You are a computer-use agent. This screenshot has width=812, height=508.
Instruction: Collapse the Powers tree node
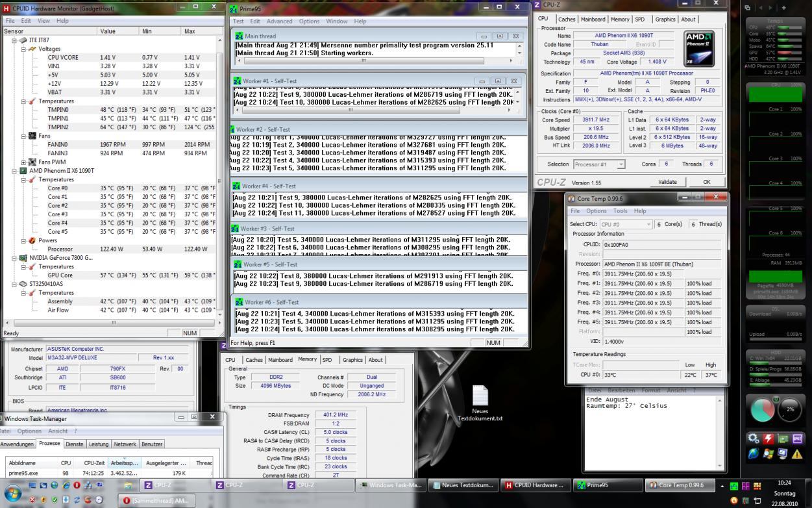pyautogui.click(x=23, y=240)
